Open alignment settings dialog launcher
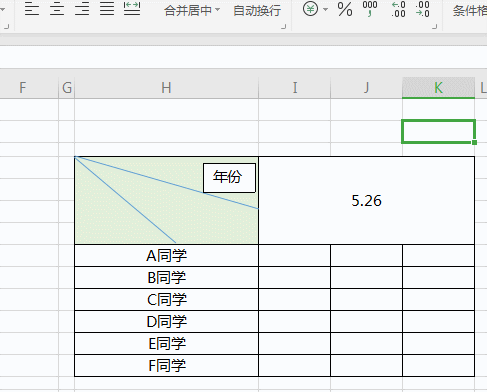The image size is (487, 392). point(284,27)
